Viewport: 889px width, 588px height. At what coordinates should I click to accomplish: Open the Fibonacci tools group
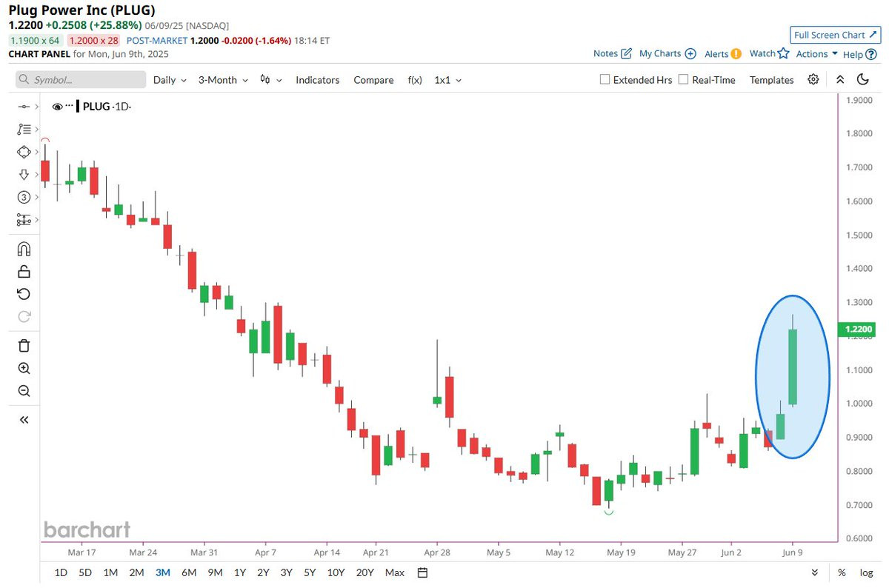[23, 130]
